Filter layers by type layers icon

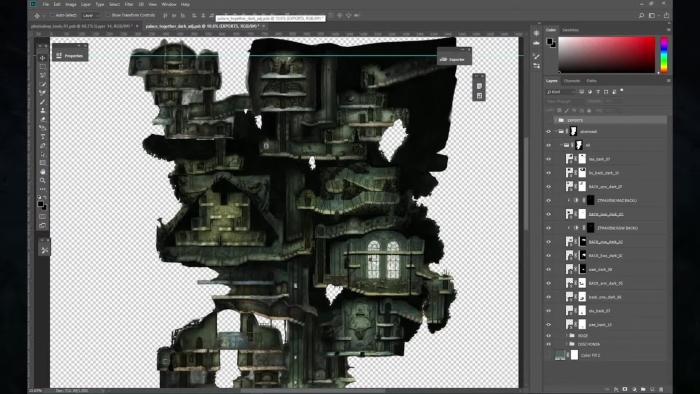[x=598, y=91]
